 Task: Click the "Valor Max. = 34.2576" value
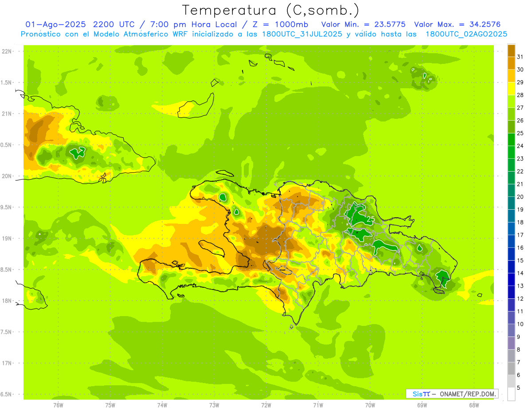pos(457,24)
